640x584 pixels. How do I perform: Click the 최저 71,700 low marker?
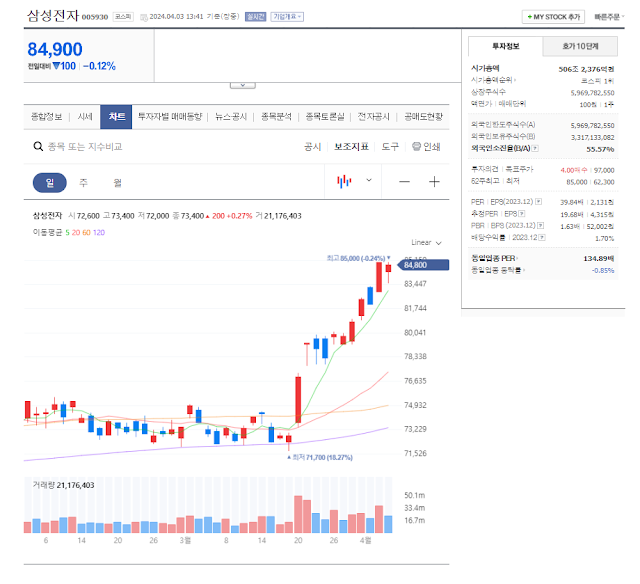point(322,457)
